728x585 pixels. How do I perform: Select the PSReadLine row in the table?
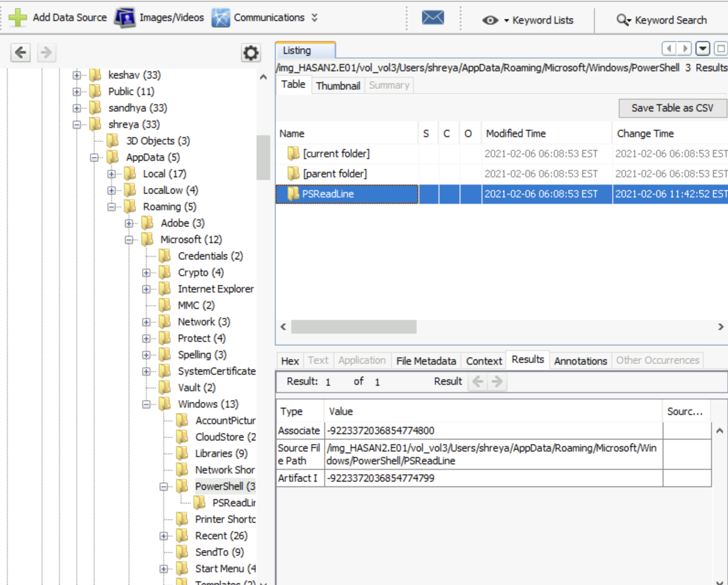point(502,194)
